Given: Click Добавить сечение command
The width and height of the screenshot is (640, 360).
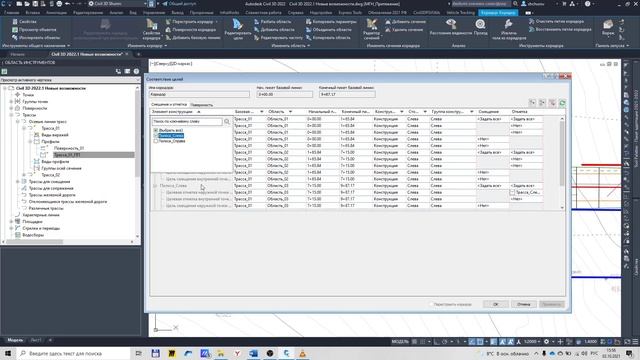Looking at the screenshot, I should [x=405, y=22].
